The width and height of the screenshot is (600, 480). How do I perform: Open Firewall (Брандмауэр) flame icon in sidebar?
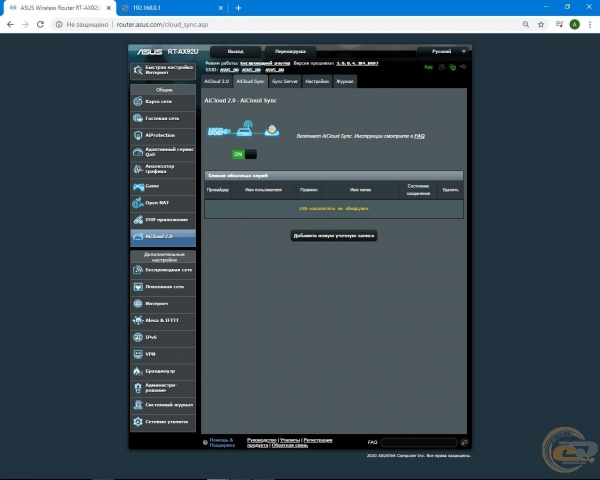tap(138, 371)
